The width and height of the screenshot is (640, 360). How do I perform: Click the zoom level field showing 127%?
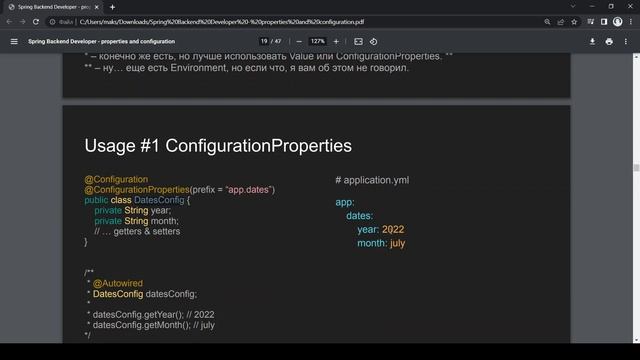pos(318,42)
